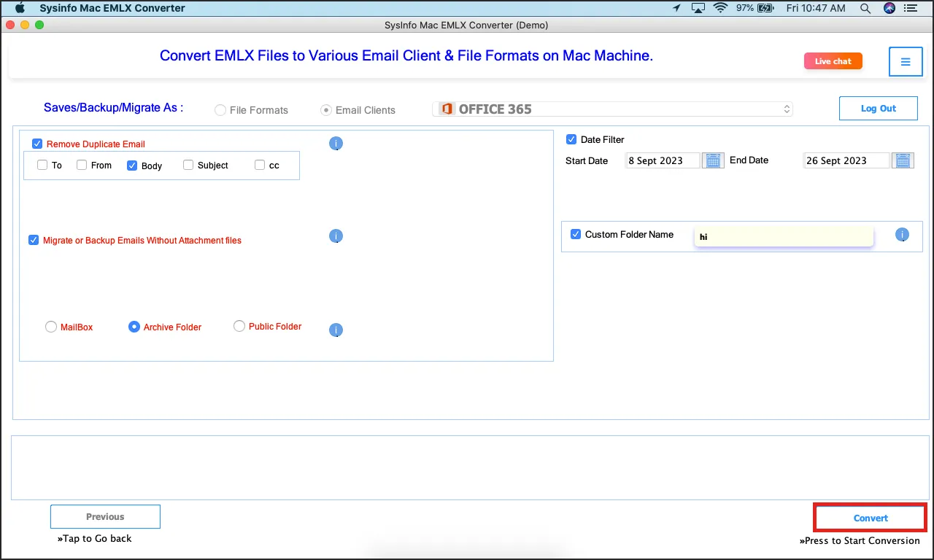This screenshot has width=934, height=560.
Task: Select the MailBox radio button
Action: point(51,327)
